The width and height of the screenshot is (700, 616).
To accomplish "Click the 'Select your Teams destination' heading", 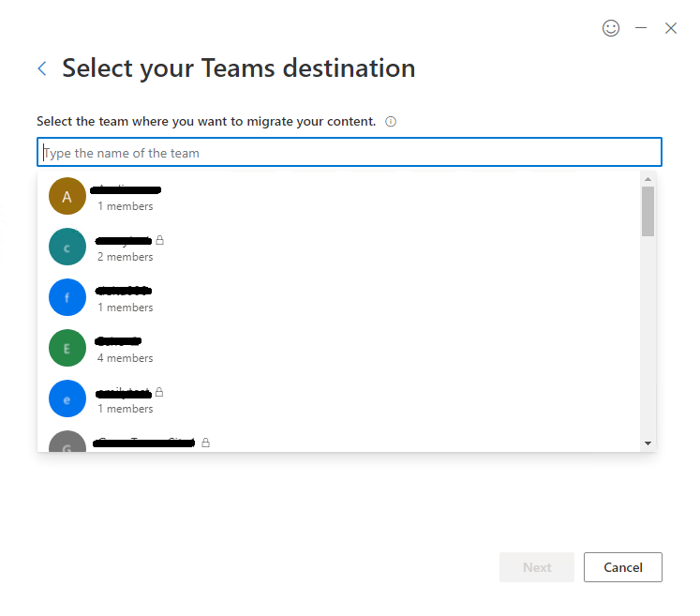I will click(x=238, y=68).
